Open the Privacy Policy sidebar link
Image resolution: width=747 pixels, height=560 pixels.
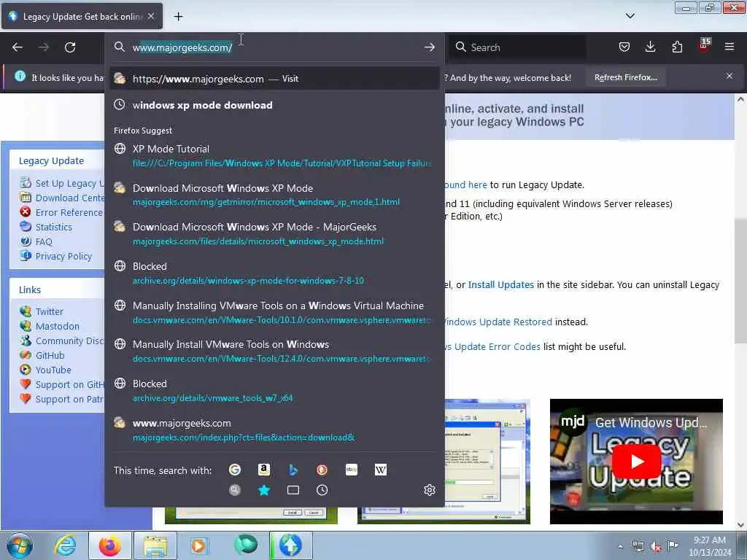[x=64, y=256]
